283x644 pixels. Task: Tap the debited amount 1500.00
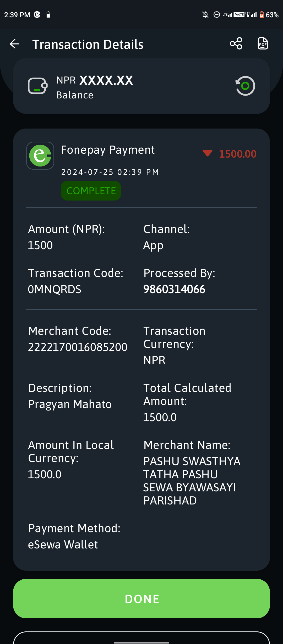point(237,154)
